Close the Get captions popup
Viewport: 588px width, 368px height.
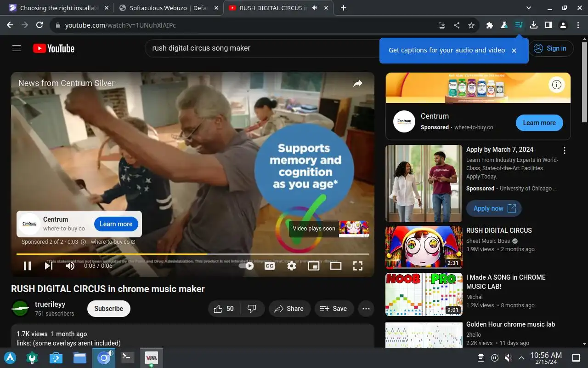click(x=514, y=51)
